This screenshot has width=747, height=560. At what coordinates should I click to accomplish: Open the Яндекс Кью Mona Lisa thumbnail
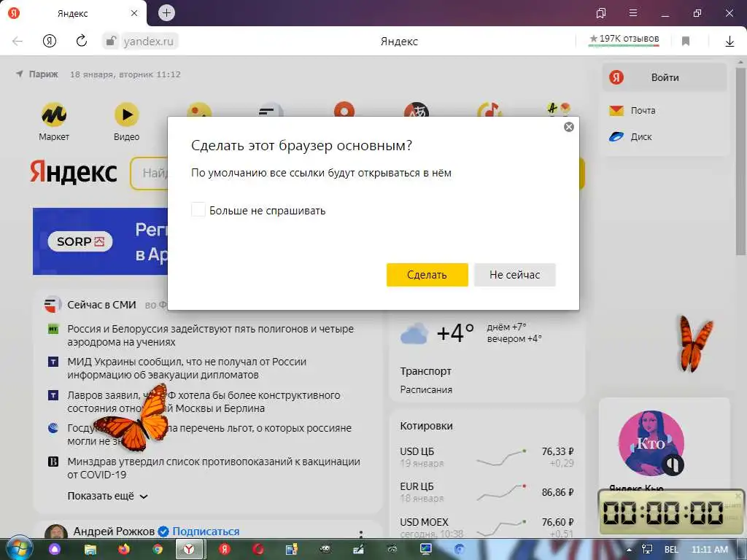coord(651,443)
